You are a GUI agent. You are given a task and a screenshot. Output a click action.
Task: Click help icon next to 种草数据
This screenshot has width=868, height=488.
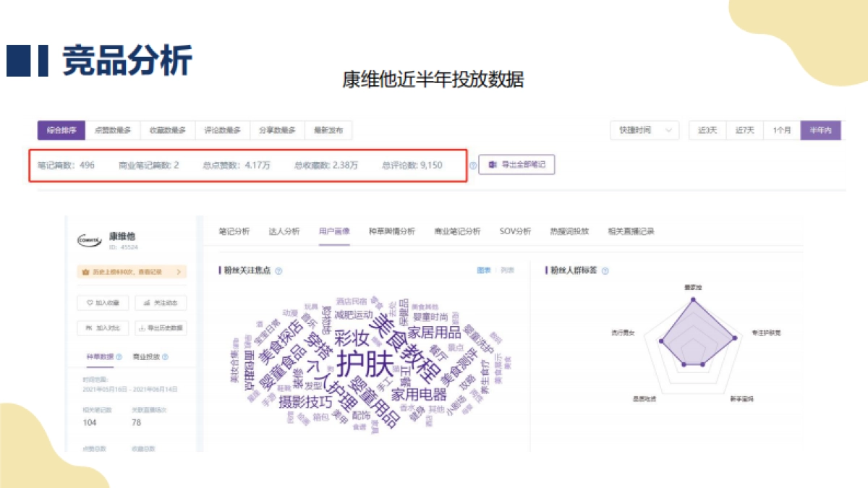pos(120,357)
